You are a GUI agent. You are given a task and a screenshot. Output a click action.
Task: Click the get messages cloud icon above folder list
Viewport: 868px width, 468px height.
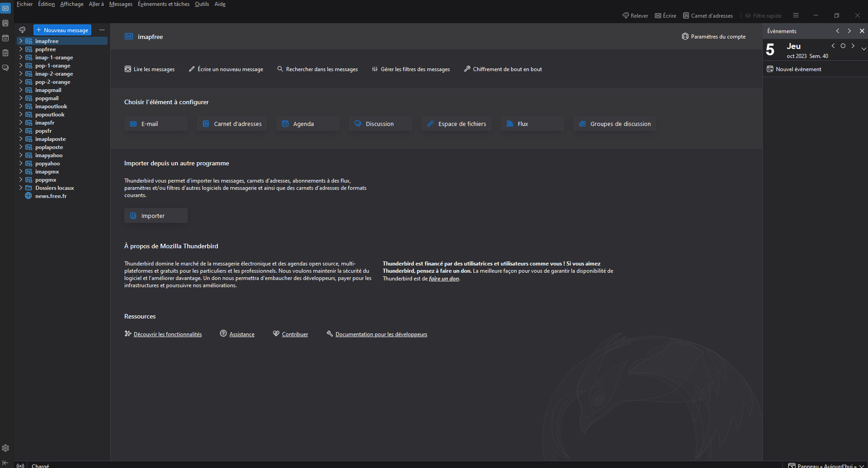[22, 30]
